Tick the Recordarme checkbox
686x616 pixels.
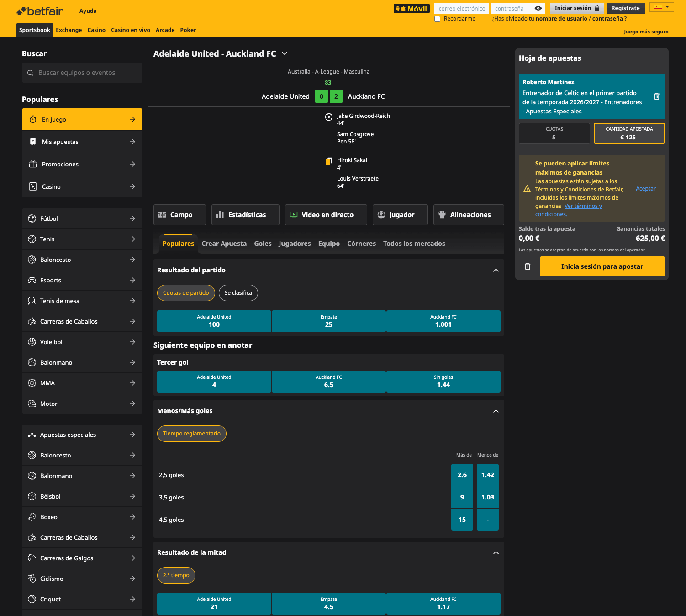[x=437, y=19]
